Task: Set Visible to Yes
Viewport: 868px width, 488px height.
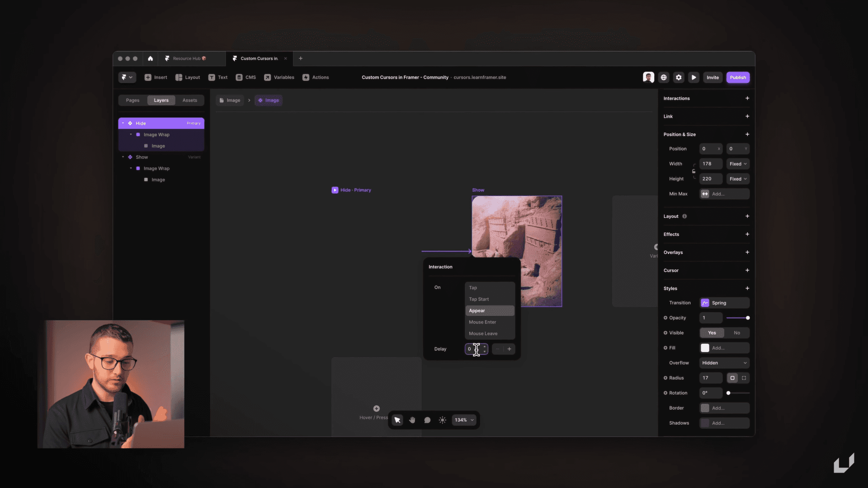Action: [712, 333]
